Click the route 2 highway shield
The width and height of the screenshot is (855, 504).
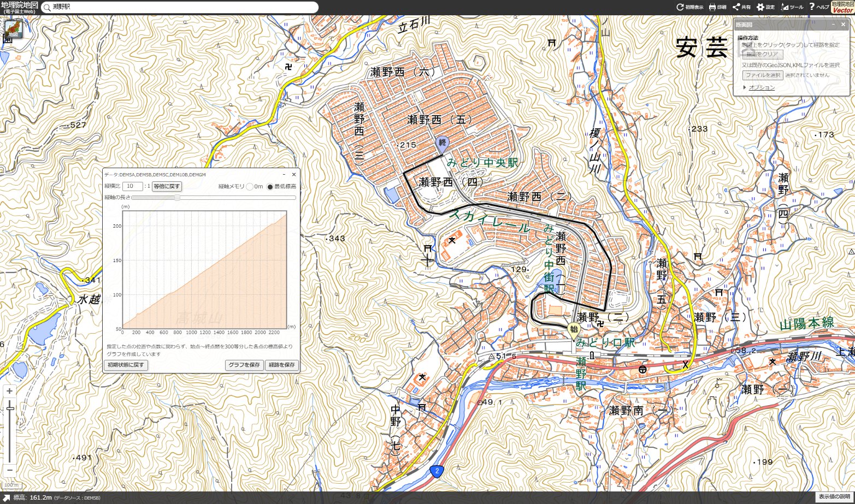437,471
